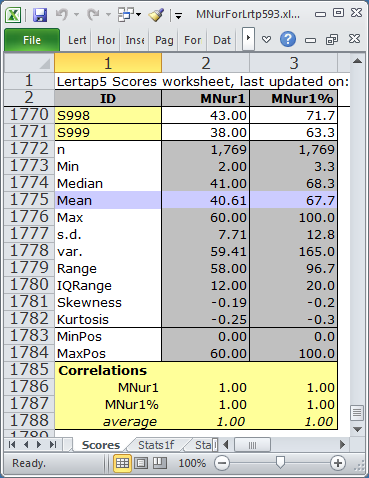Open Customize Quick Access Toolbar dropdown
This screenshot has width=369, height=478.
(178, 15)
